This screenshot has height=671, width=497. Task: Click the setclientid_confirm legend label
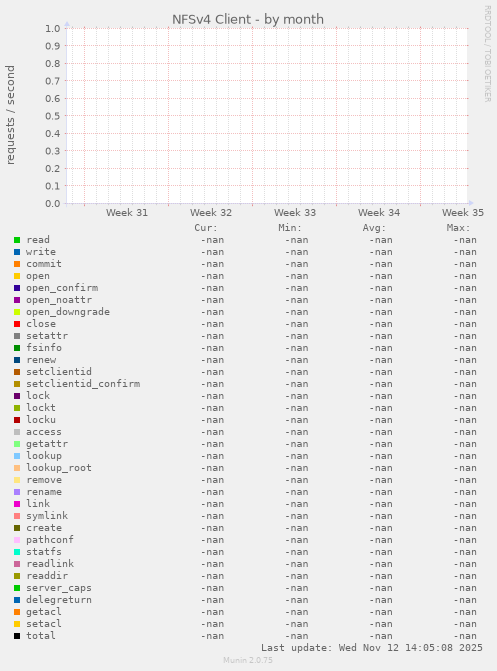[83, 384]
